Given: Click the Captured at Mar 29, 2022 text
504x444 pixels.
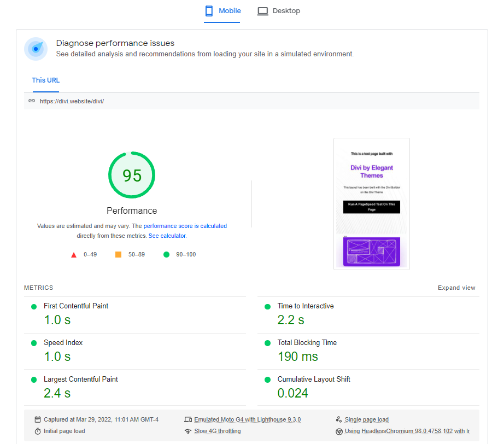Looking at the screenshot, I should pos(101,419).
